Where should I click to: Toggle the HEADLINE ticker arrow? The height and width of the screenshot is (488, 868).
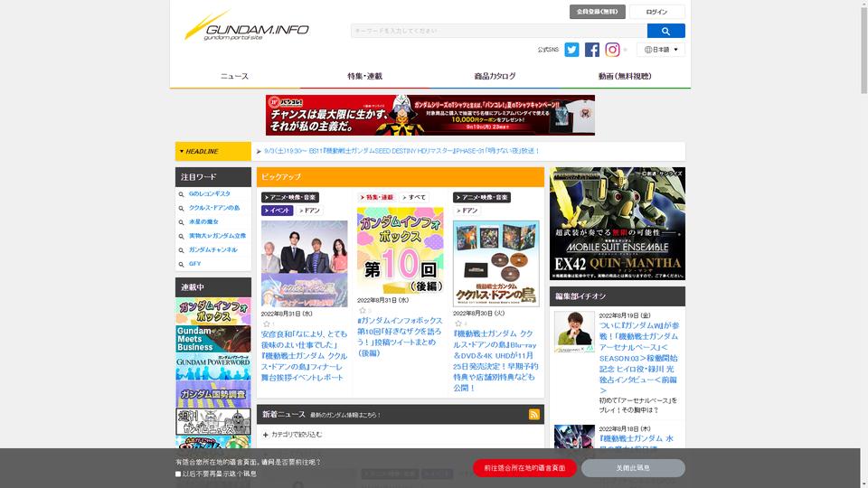(x=182, y=152)
